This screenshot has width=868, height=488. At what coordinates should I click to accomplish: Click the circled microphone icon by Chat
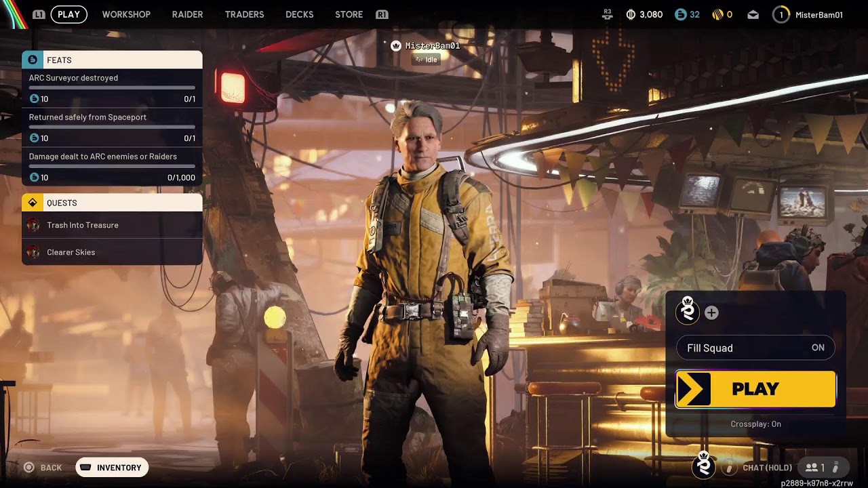[x=729, y=468]
